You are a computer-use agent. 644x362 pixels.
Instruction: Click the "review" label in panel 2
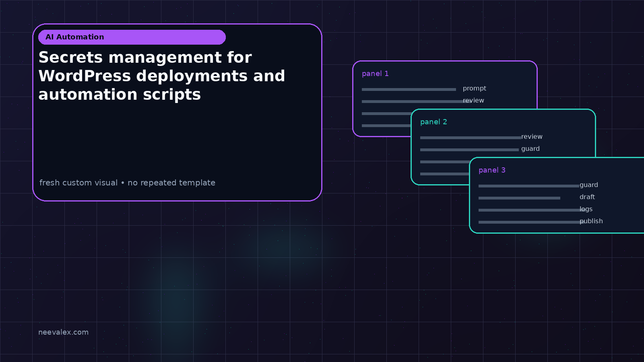[532, 137]
